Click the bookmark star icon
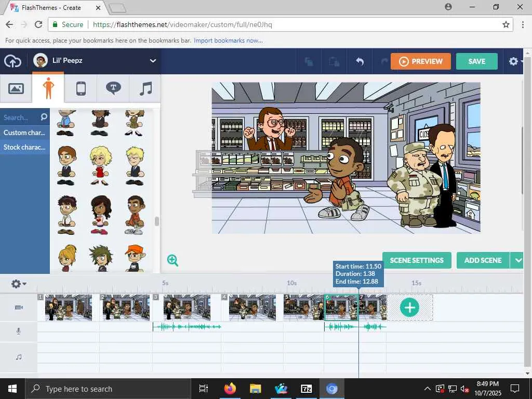 coord(506,24)
